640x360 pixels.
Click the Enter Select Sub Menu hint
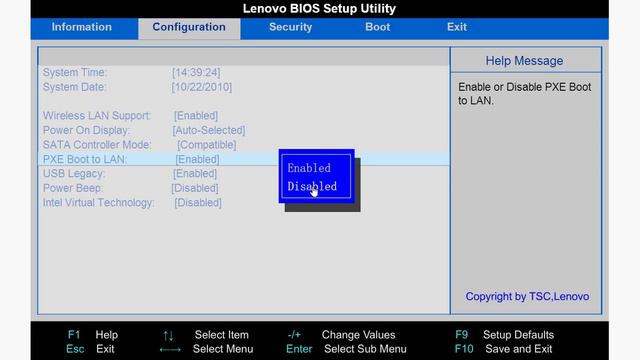[x=346, y=349]
